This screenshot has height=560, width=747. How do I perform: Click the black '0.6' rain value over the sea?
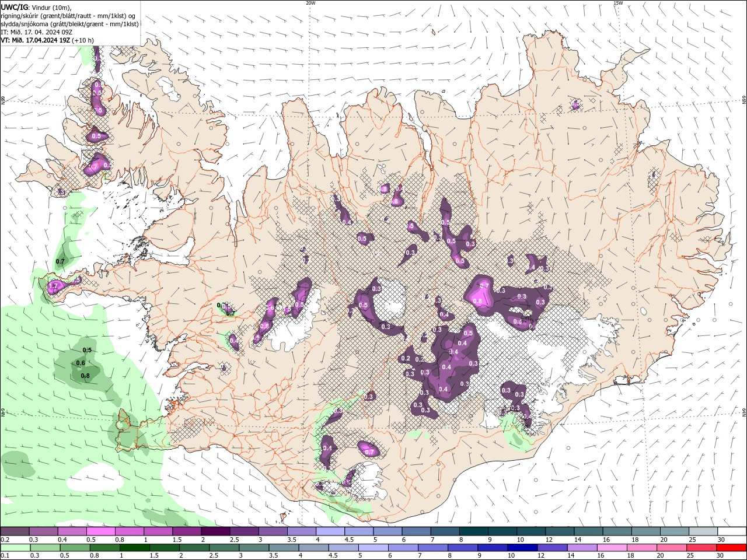[x=81, y=363]
